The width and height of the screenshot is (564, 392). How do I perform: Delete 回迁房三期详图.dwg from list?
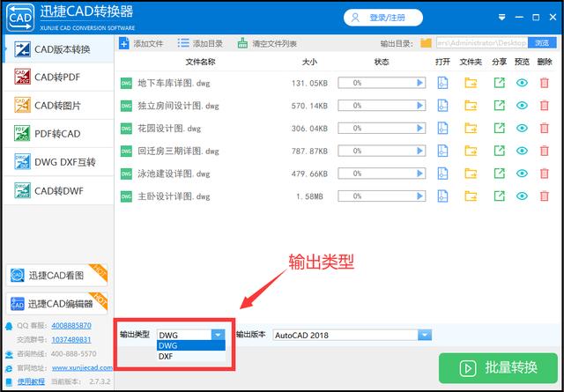tap(545, 151)
